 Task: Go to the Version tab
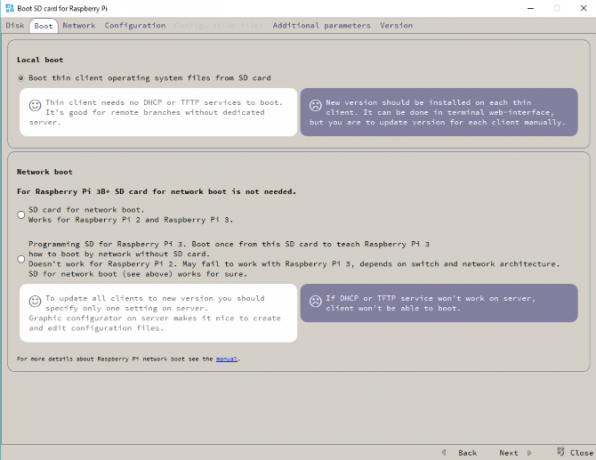(396, 25)
